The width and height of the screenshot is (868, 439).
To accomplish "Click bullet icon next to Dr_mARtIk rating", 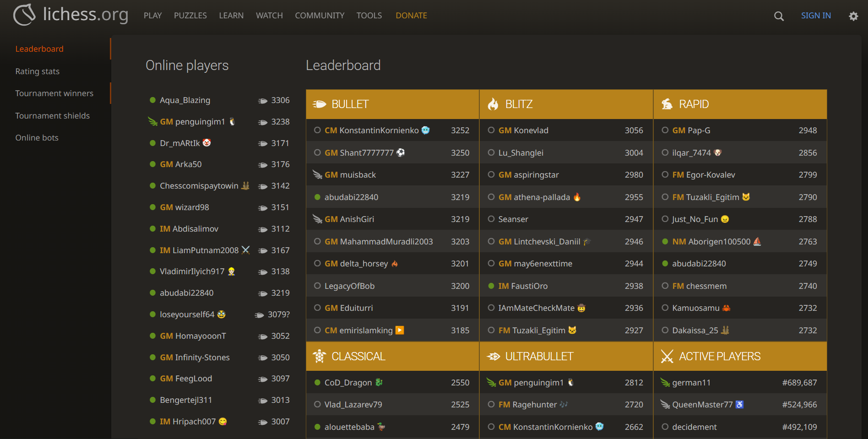I will click(263, 143).
